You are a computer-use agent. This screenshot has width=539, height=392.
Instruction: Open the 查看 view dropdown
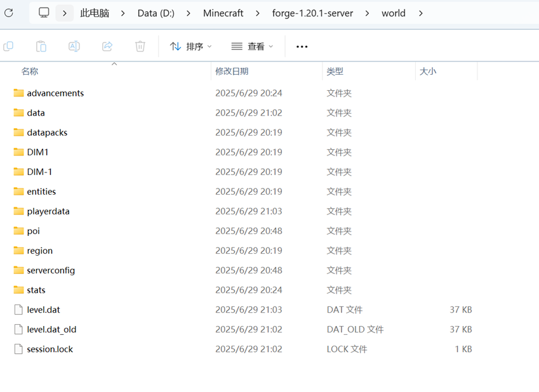pyautogui.click(x=252, y=46)
